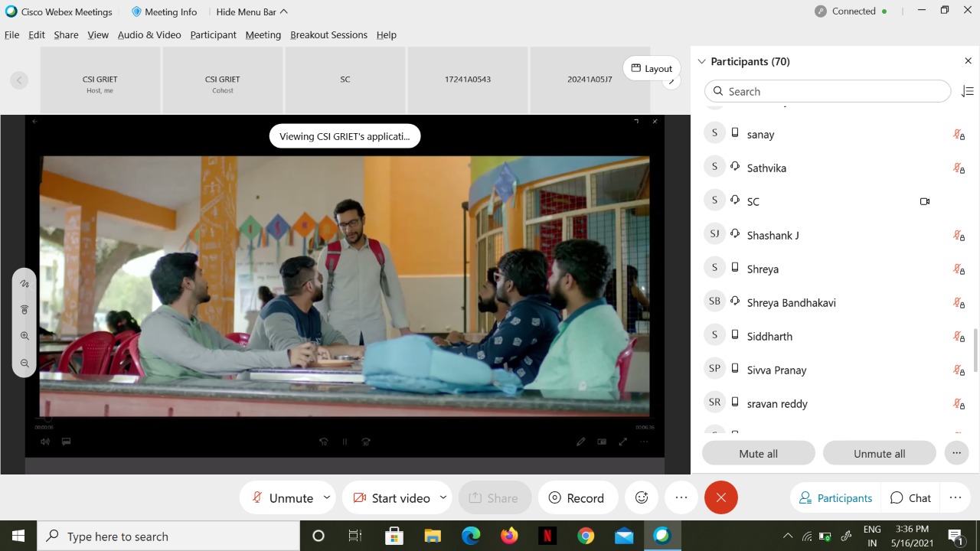This screenshot has height=551, width=980.
Task: Toggle Unmute microphone button
Action: click(282, 497)
